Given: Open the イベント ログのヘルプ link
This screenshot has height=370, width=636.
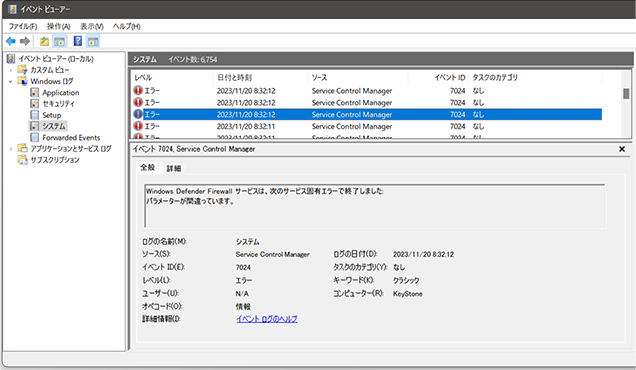Looking at the screenshot, I should coord(267,319).
